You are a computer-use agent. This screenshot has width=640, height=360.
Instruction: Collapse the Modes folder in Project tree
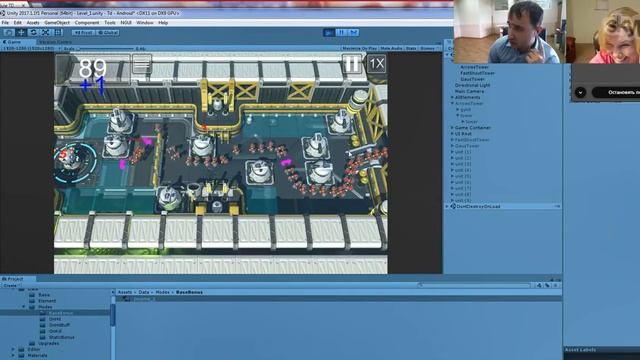(x=24, y=307)
